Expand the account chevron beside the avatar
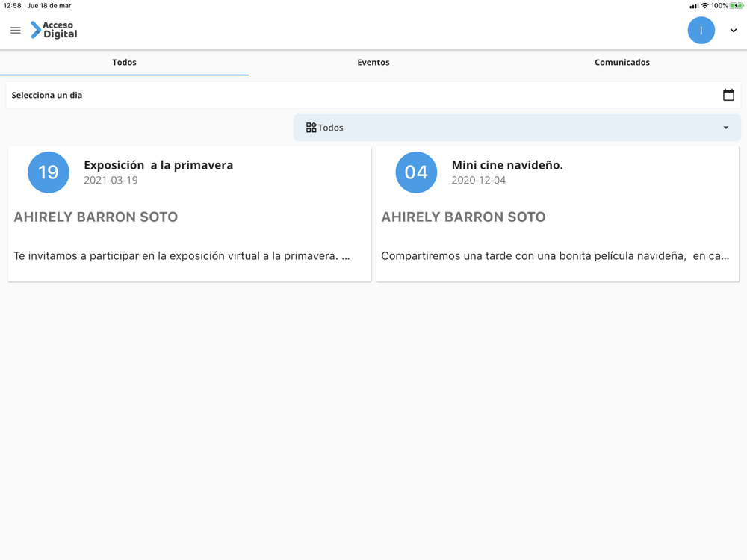This screenshot has width=747, height=560. point(734,31)
